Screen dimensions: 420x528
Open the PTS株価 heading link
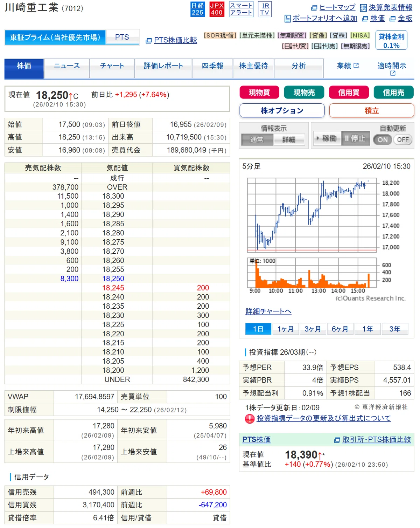[257, 440]
